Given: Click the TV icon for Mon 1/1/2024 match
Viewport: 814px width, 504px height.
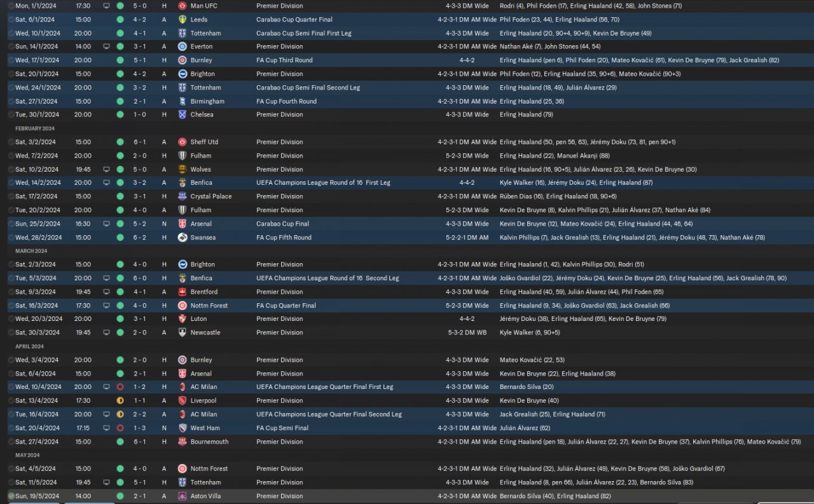Looking at the screenshot, I should point(106,6).
